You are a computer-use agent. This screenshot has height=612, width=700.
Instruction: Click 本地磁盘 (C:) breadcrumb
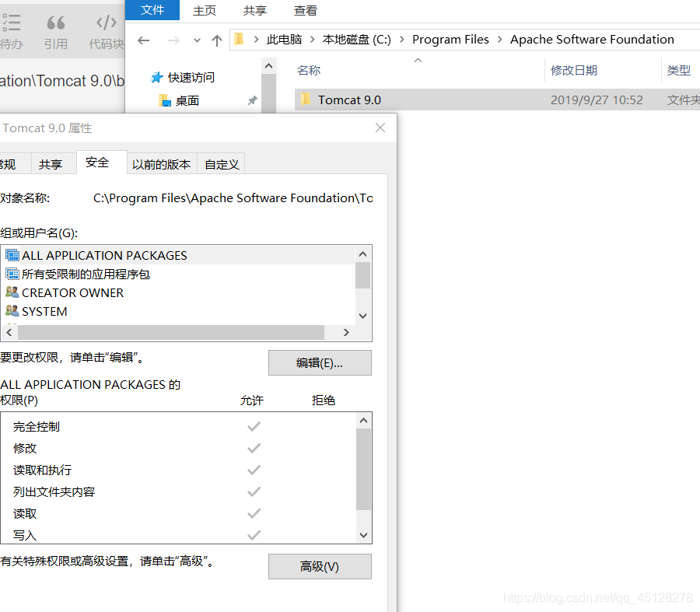357,40
